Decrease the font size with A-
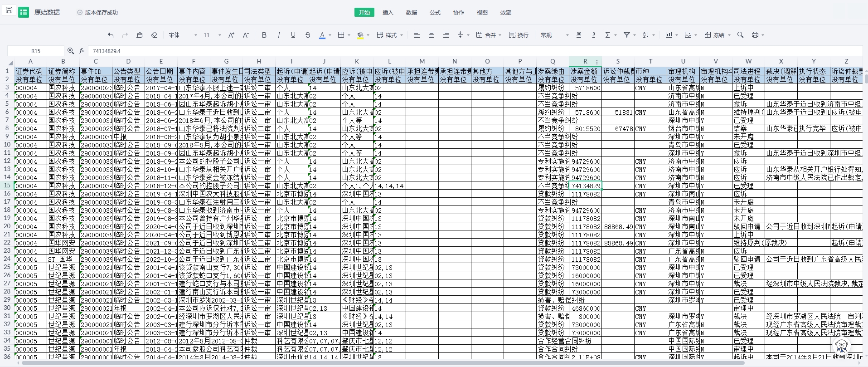 point(246,35)
